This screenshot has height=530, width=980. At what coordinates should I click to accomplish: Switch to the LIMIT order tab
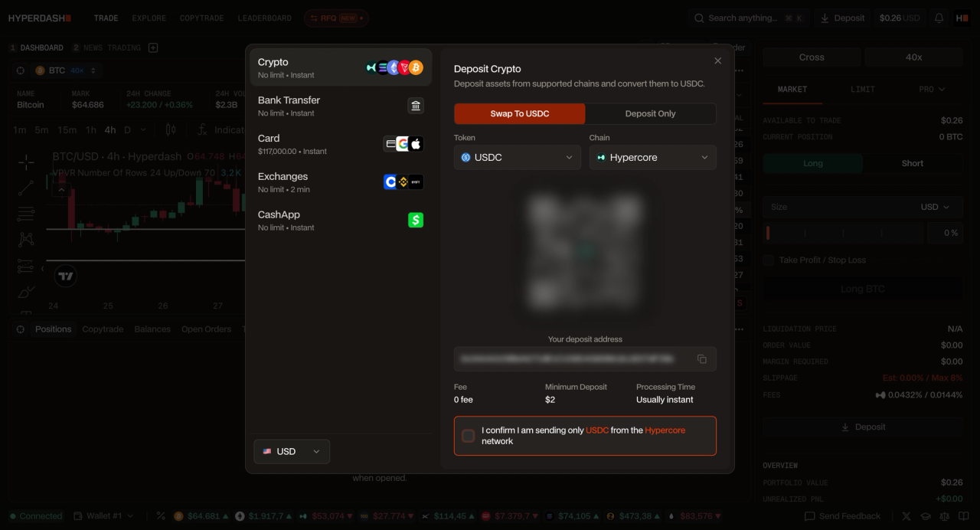[862, 90]
